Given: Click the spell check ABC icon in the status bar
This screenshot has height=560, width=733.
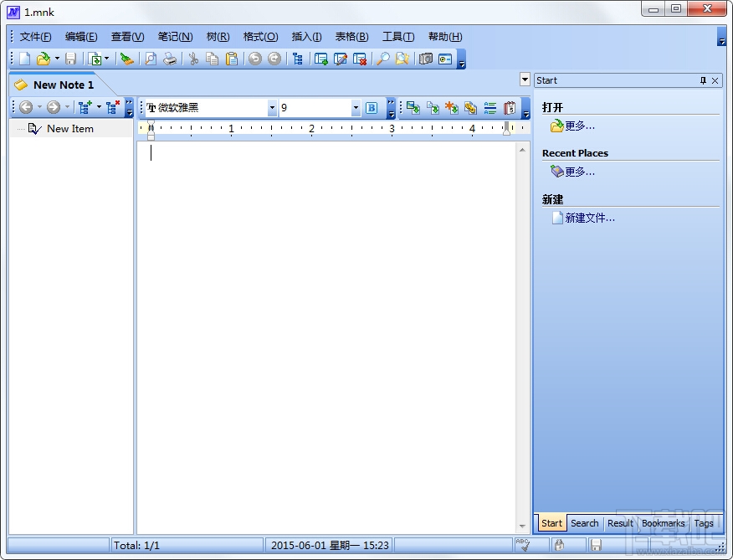Looking at the screenshot, I should [523, 545].
